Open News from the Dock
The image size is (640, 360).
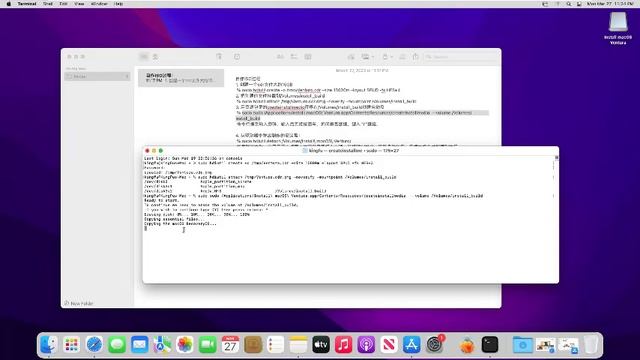(389, 345)
